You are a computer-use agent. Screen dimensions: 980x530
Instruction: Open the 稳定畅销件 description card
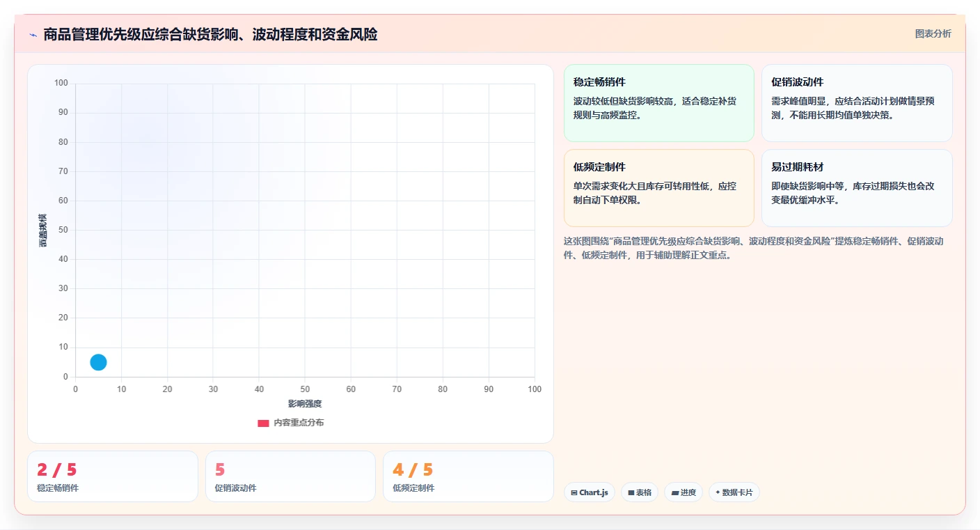(659, 103)
